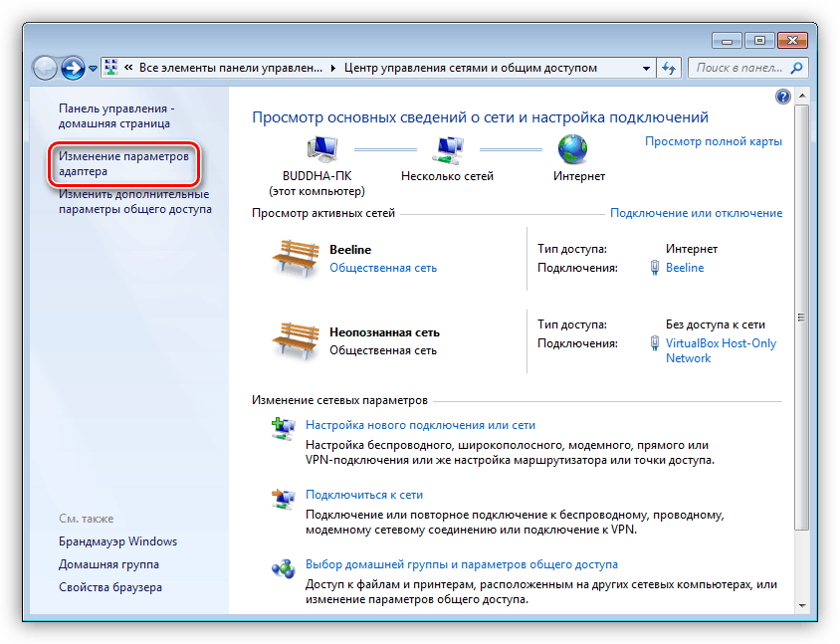
Task: Click the bench icon for 'Неопознанная сеть'
Action: (296, 340)
